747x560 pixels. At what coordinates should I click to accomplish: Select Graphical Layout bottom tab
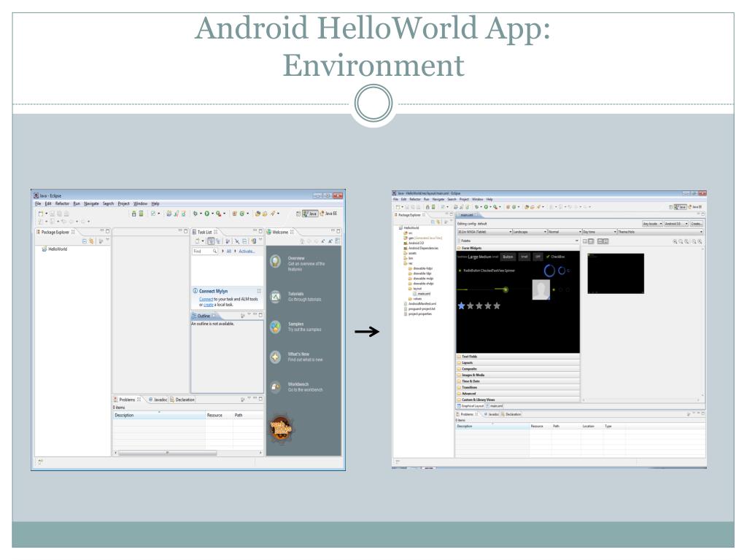tap(471, 406)
